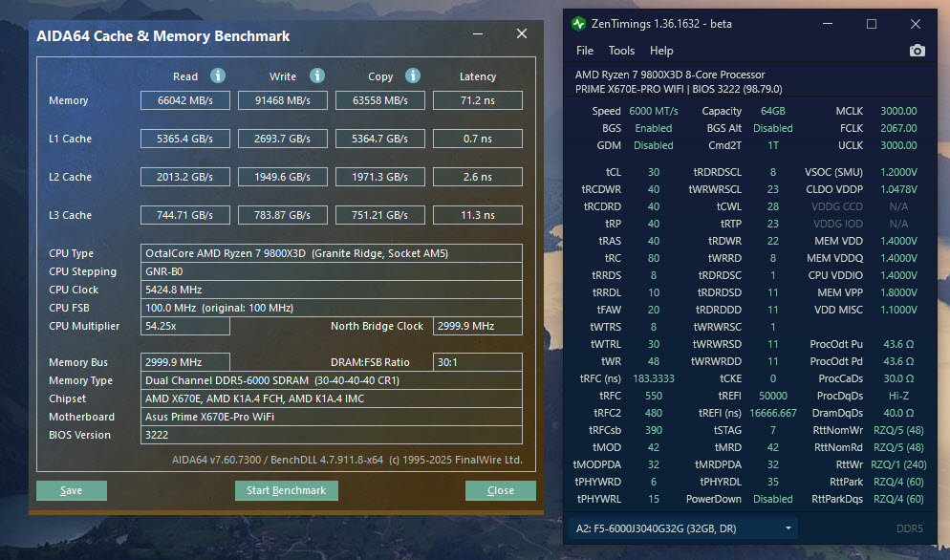Click tREFI value 50000
Viewport: 950px width, 560px height.
[773, 396]
